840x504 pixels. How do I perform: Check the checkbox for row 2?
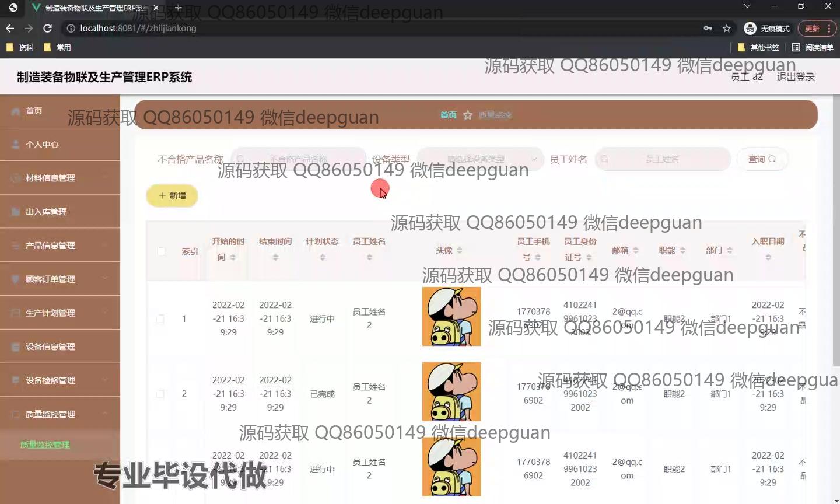pyautogui.click(x=160, y=394)
